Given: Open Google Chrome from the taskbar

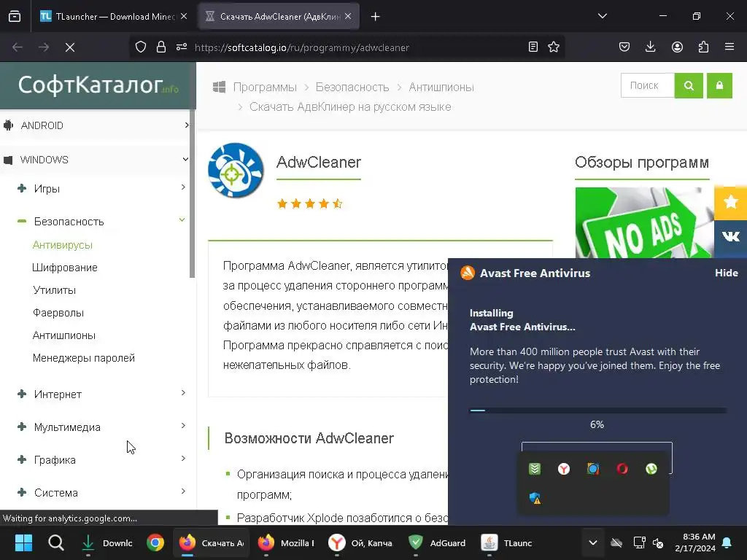Looking at the screenshot, I should (155, 542).
